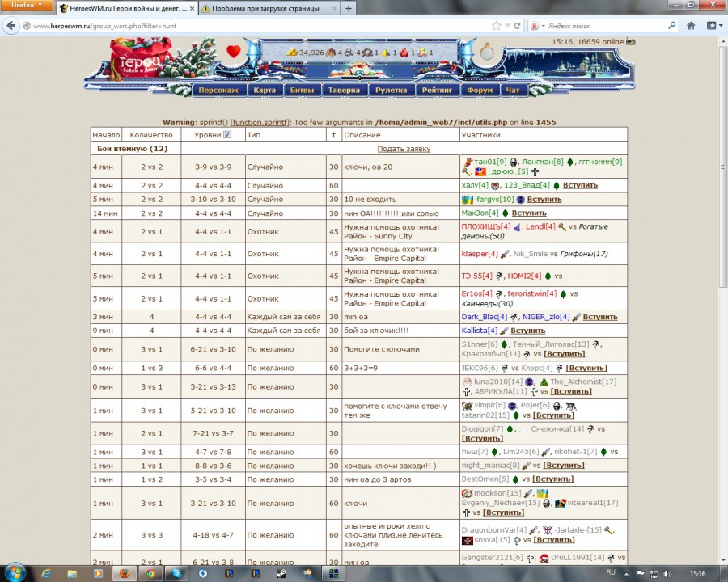The width and height of the screenshot is (728, 582).
Task: Open Google Chrome from the taskbar
Action: [150, 573]
